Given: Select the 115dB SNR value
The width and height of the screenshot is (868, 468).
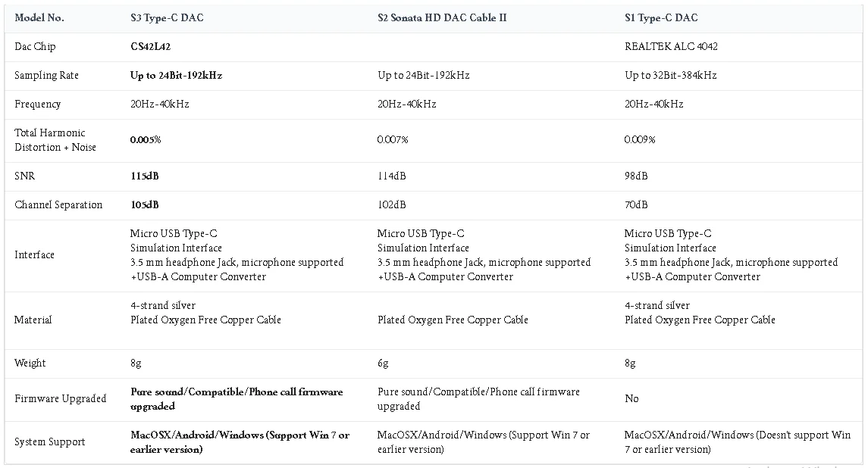Looking at the screenshot, I should coord(145,176).
